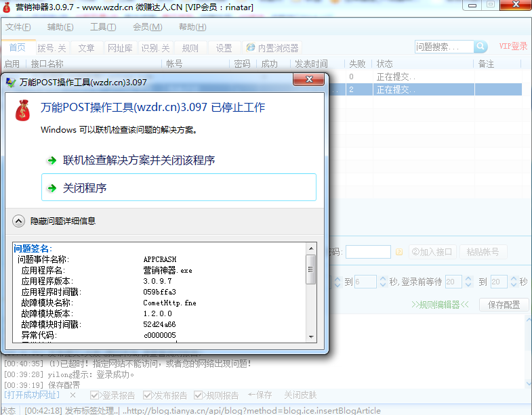Screen dimensions: 532x415
Task: Switch to the 规则 tab
Action: [190, 48]
